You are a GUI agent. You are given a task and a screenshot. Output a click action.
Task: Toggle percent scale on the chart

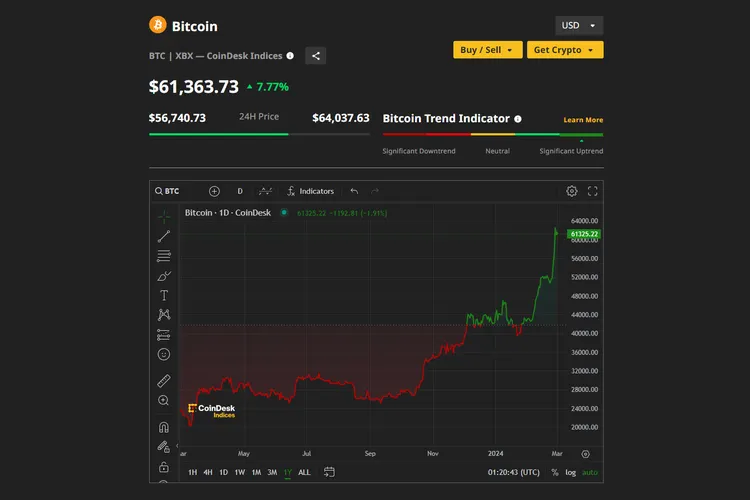click(555, 472)
